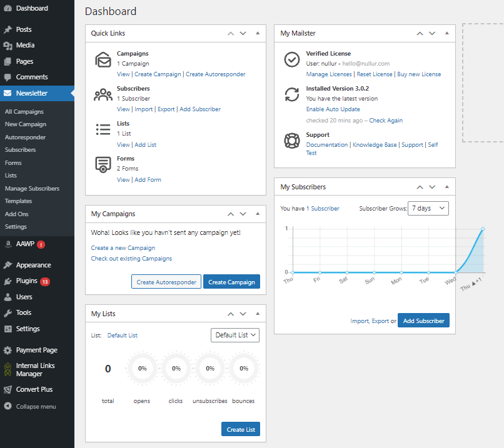Image resolution: width=504 pixels, height=448 pixels.
Task: Click the Verified License checkmark icon
Action: [291, 59]
